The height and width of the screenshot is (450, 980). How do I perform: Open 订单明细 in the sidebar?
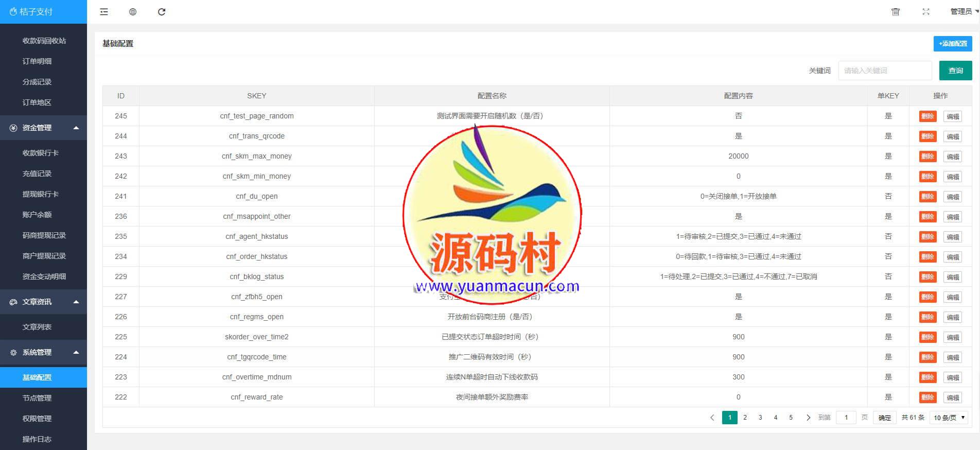point(37,61)
